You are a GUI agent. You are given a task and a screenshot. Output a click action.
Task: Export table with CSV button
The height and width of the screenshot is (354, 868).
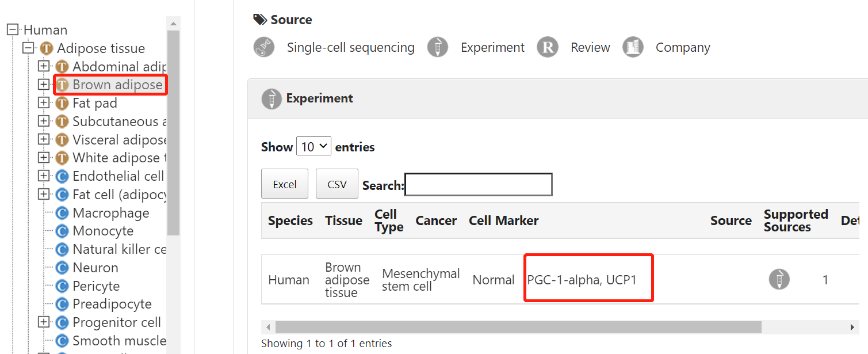tap(337, 184)
